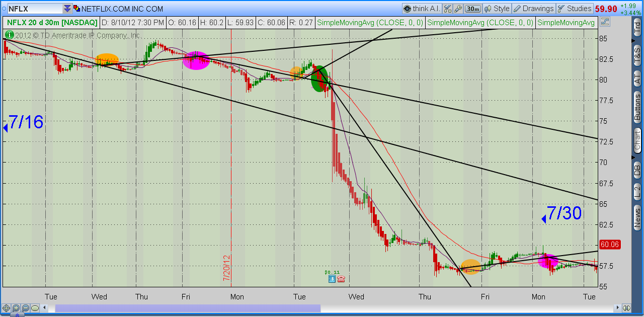Open the News side tab
The height and width of the screenshot is (317, 644).
[x=637, y=216]
